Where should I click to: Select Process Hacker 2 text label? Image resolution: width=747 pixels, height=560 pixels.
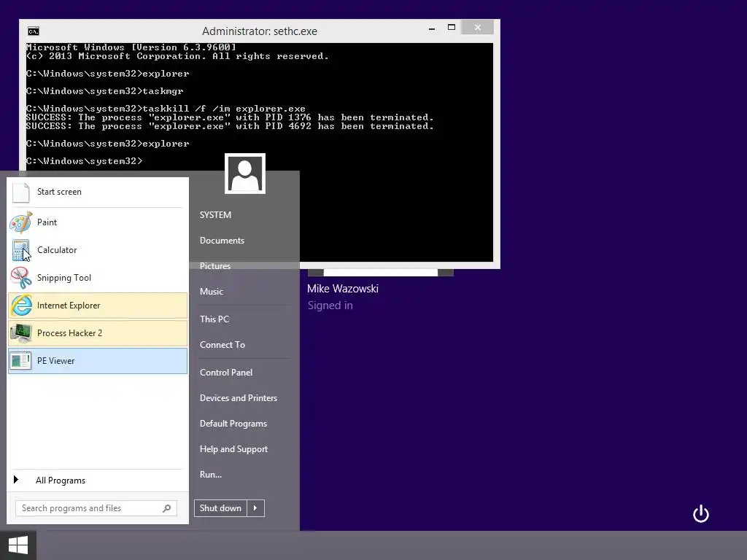click(69, 332)
